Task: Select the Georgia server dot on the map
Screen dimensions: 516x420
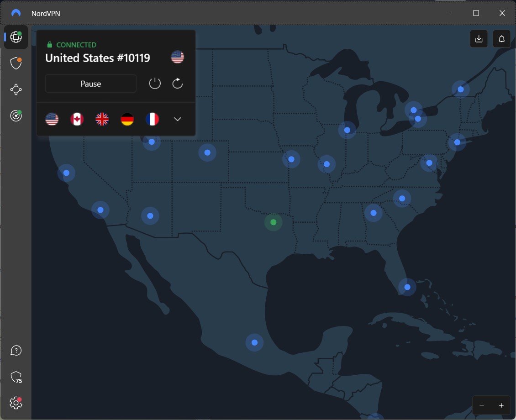Action: tap(373, 213)
